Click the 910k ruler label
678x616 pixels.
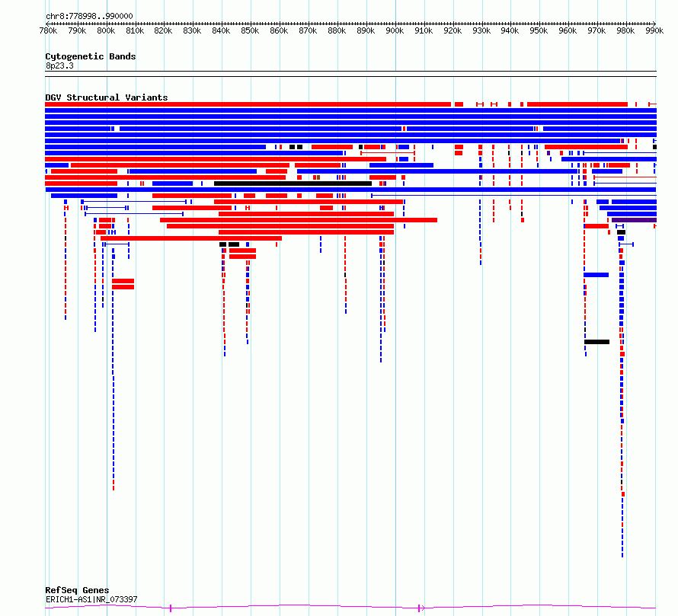coord(424,30)
